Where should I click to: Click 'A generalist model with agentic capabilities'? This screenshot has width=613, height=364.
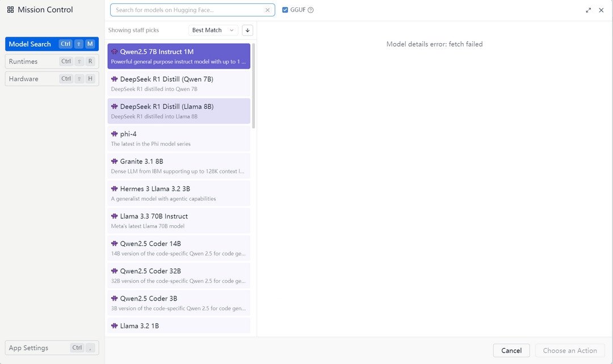click(163, 199)
